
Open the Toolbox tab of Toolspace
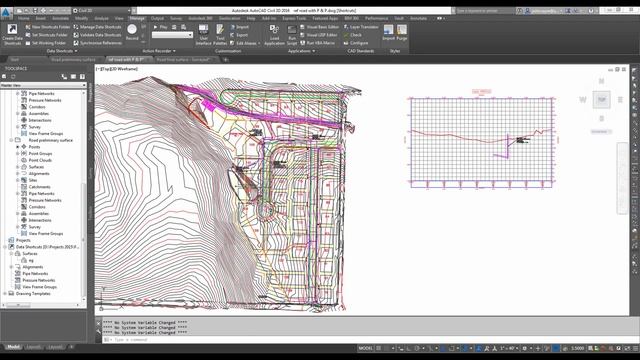pos(91,213)
